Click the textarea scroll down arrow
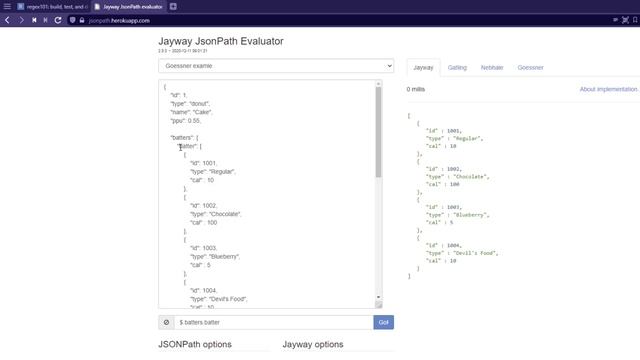640x360 pixels. (x=379, y=297)
